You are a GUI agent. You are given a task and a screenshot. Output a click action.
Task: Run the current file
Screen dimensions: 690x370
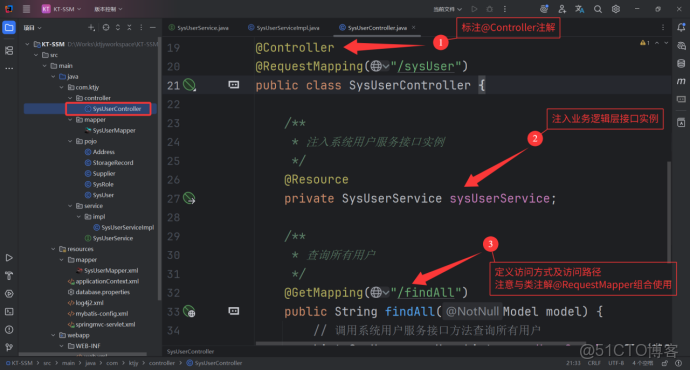coord(474,9)
